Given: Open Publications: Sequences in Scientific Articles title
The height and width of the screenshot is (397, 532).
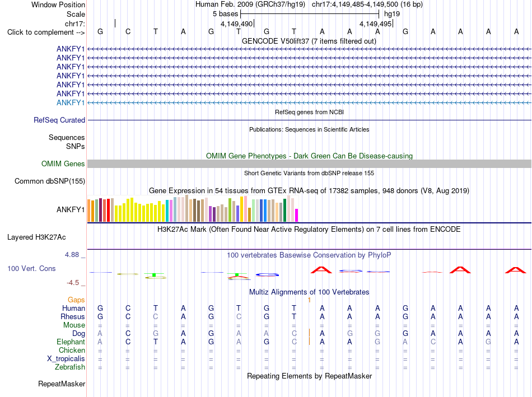Looking at the screenshot, I should tap(309, 129).
